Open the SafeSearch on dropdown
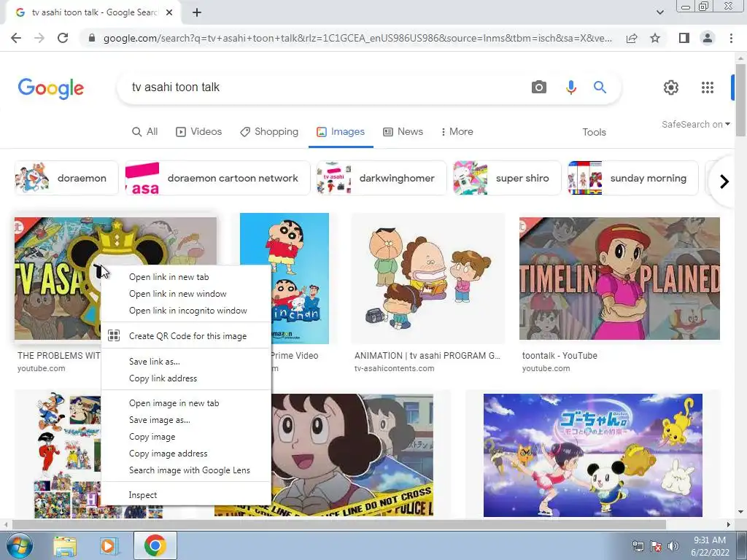Screen dimensions: 747x560 695,124
